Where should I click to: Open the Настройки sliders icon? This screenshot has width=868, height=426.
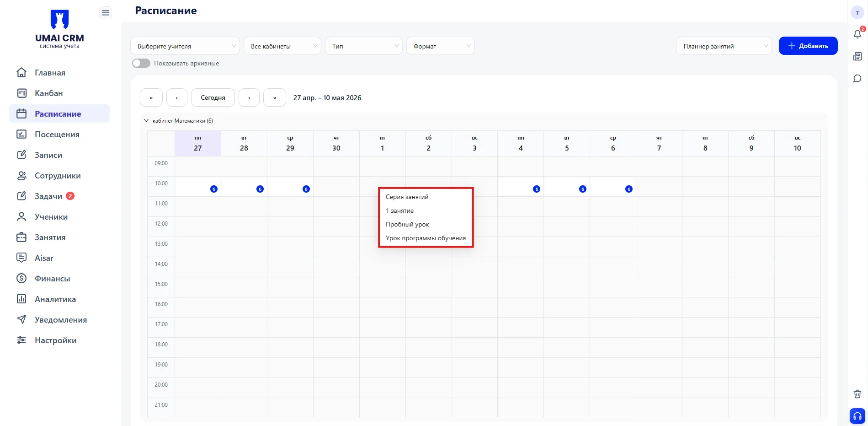[x=21, y=340]
